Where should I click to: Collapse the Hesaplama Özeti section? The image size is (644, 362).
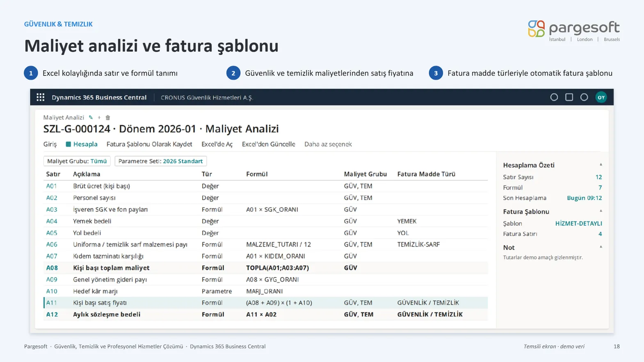pyautogui.click(x=601, y=165)
